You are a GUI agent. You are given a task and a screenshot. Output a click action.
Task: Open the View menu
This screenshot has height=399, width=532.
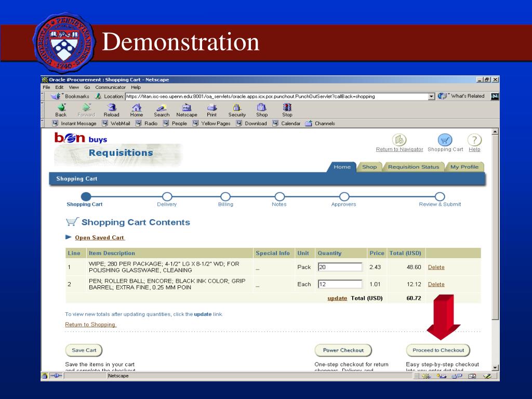(x=74, y=87)
